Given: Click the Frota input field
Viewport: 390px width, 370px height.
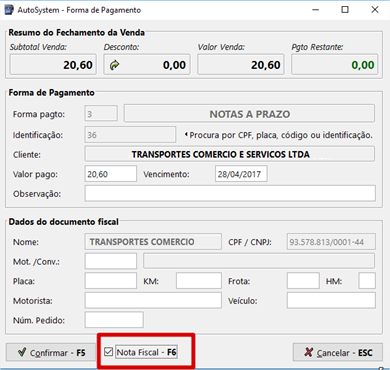Looking at the screenshot, I should (303, 281).
